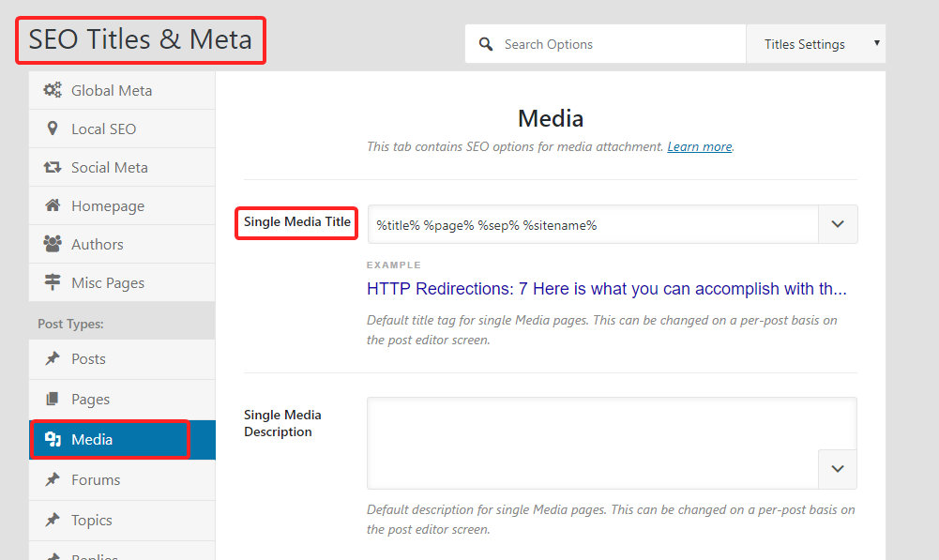This screenshot has height=560, width=939.
Task: Open the Learn more link
Action: pyautogui.click(x=699, y=147)
